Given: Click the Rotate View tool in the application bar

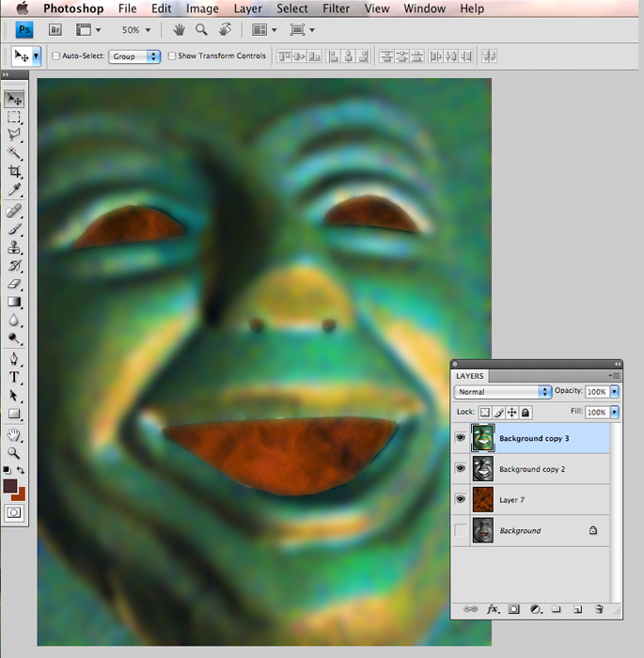Looking at the screenshot, I should (x=225, y=29).
